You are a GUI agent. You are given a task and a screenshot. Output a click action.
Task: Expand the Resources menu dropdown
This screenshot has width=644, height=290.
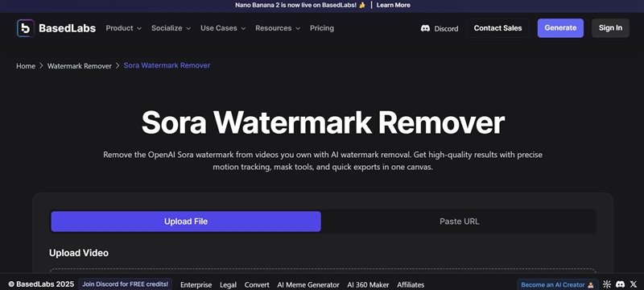click(278, 28)
